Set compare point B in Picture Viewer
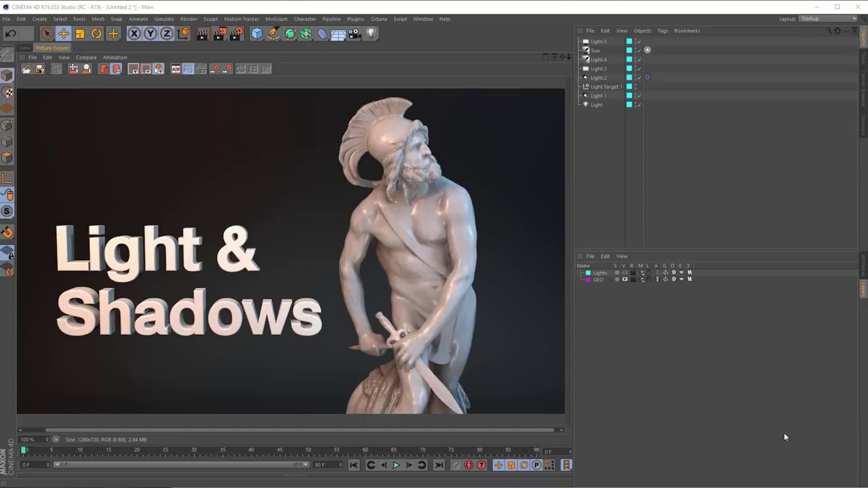 (227, 69)
